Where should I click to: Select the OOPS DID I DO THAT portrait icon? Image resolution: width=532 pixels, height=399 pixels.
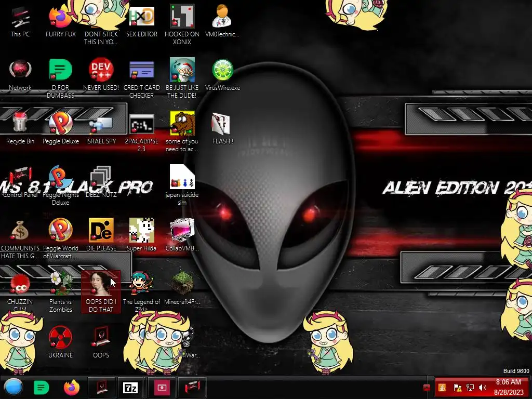(x=101, y=292)
